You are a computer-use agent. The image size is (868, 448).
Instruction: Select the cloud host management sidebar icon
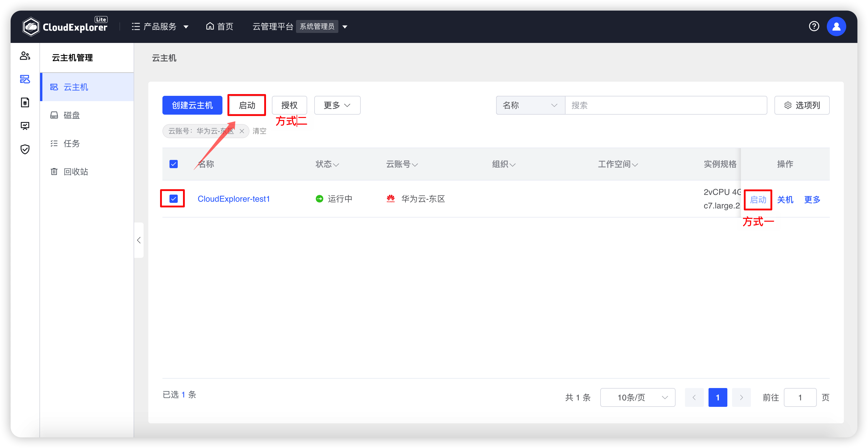point(25,79)
